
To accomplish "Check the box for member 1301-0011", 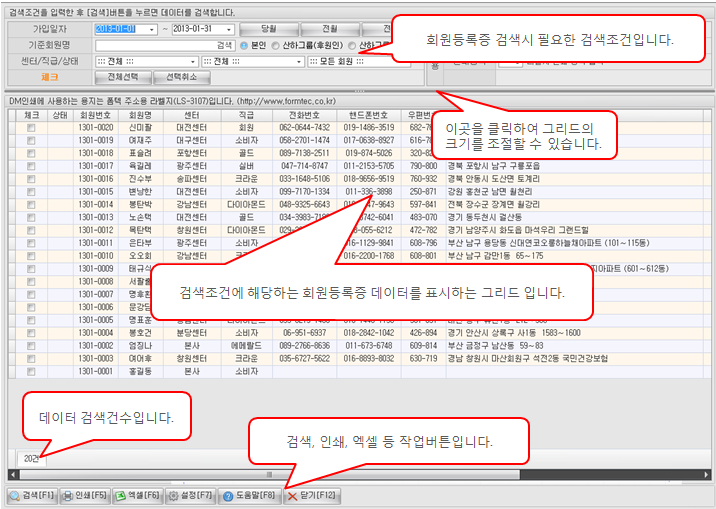I will click(x=31, y=243).
